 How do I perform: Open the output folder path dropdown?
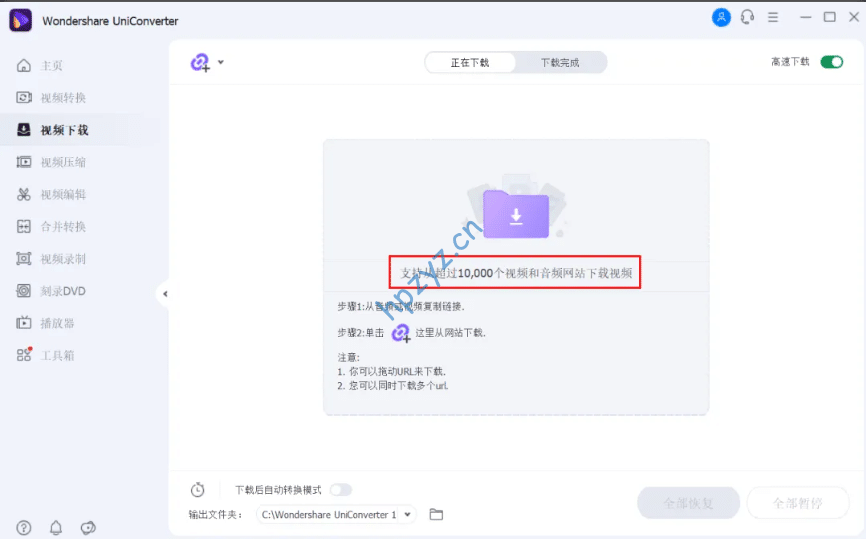(408, 515)
